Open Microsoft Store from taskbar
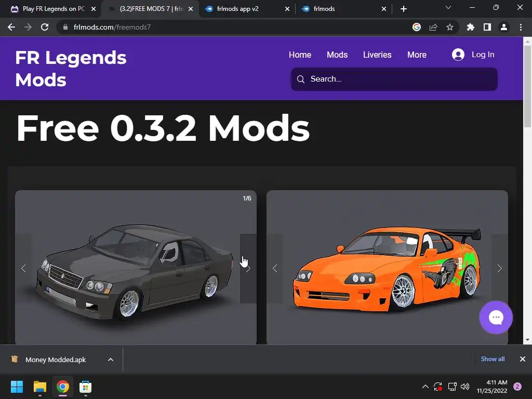The image size is (532, 399). [x=86, y=387]
